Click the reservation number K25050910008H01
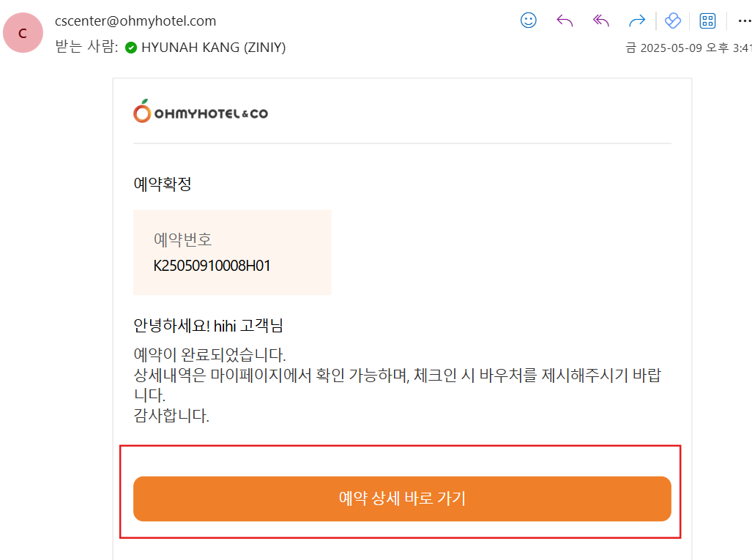752x560 pixels. [212, 266]
